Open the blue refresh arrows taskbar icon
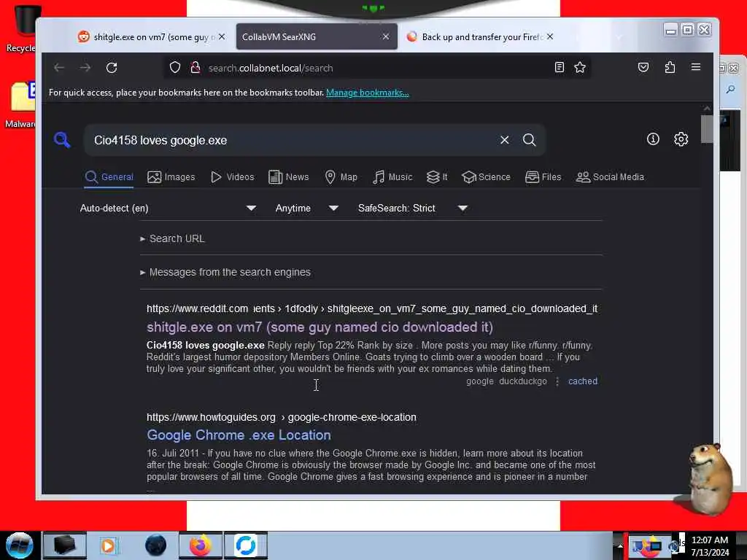747x560 pixels. [246, 545]
